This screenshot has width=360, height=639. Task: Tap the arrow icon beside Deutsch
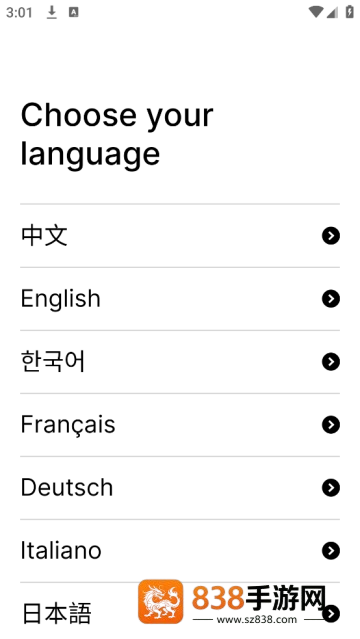(331, 487)
